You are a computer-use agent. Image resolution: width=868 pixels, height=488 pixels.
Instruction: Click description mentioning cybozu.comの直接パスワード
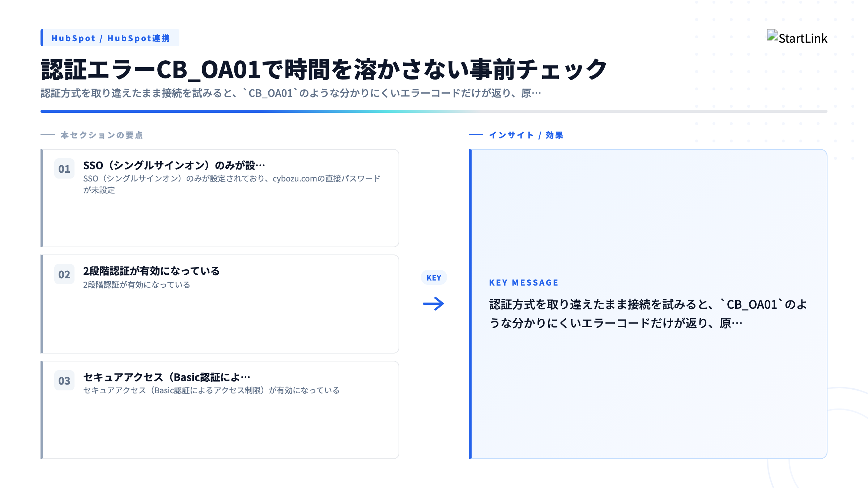[x=232, y=184]
